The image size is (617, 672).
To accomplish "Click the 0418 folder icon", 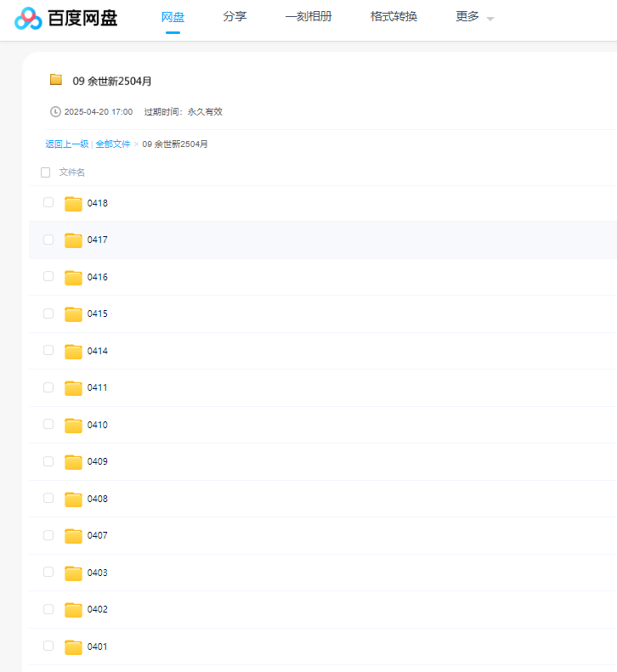I will (74, 203).
